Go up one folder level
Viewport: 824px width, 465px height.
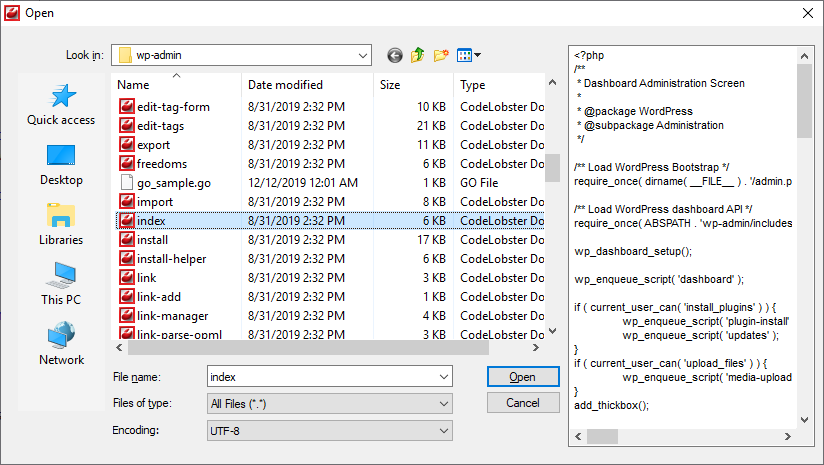click(418, 55)
